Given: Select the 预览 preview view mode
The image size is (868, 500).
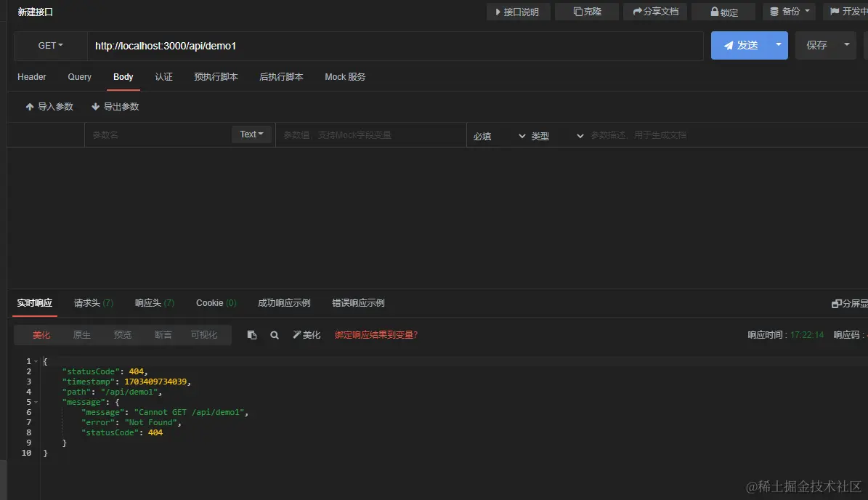Looking at the screenshot, I should point(122,335).
